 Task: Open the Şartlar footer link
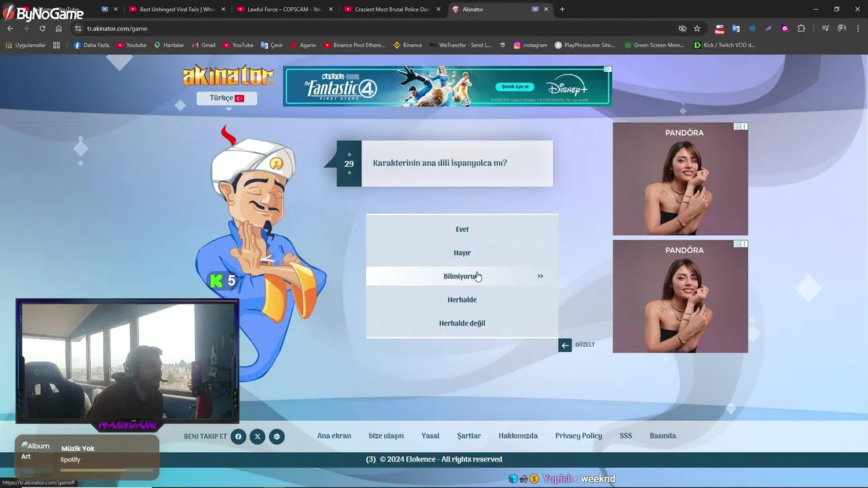[x=469, y=436]
